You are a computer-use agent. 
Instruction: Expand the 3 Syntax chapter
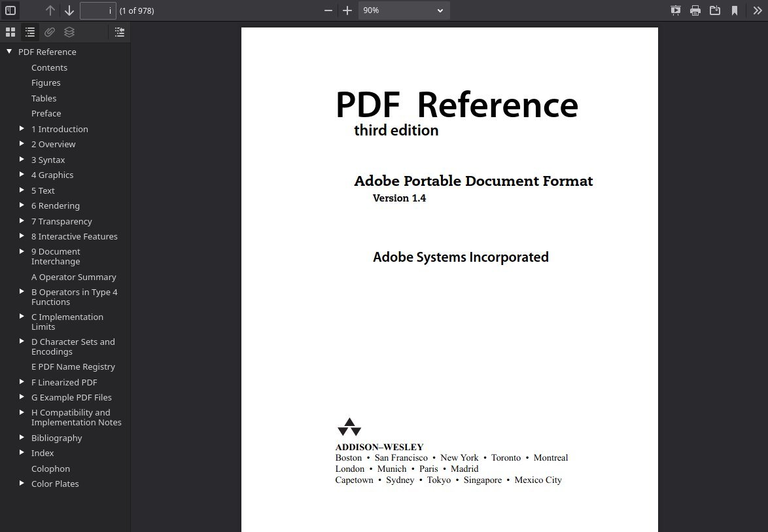22,159
